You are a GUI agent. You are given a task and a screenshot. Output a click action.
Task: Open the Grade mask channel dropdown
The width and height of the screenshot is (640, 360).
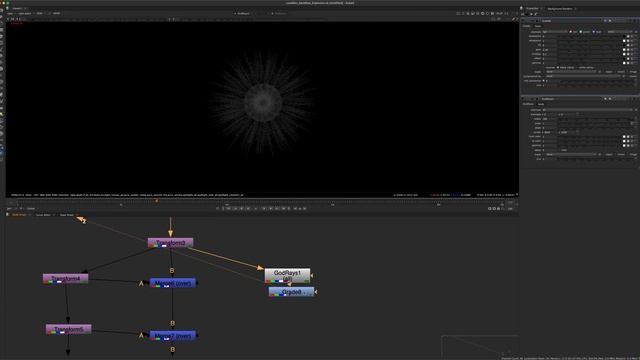pyautogui.click(x=571, y=72)
